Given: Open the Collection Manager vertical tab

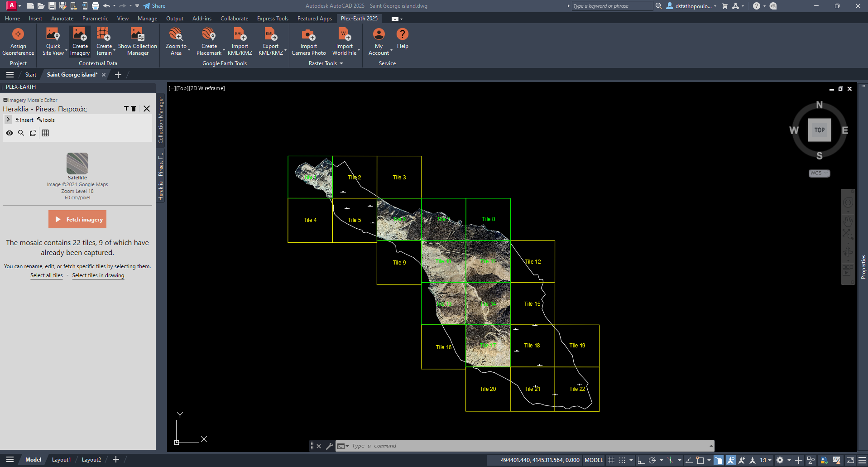Looking at the screenshot, I should point(161,120).
